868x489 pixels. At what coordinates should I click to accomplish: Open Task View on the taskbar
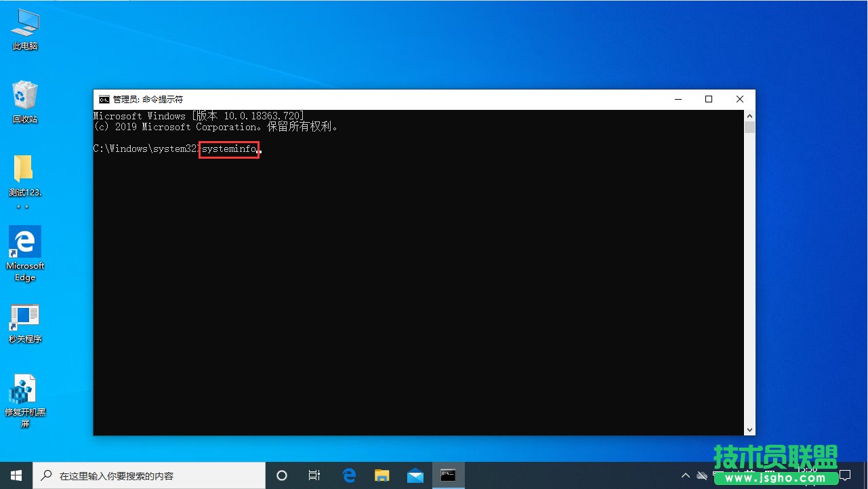[x=314, y=475]
